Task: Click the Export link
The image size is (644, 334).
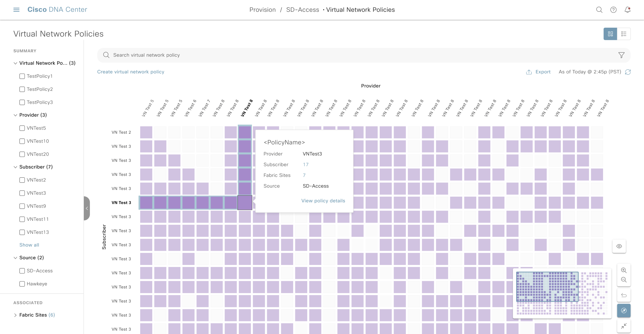Action: (x=543, y=72)
